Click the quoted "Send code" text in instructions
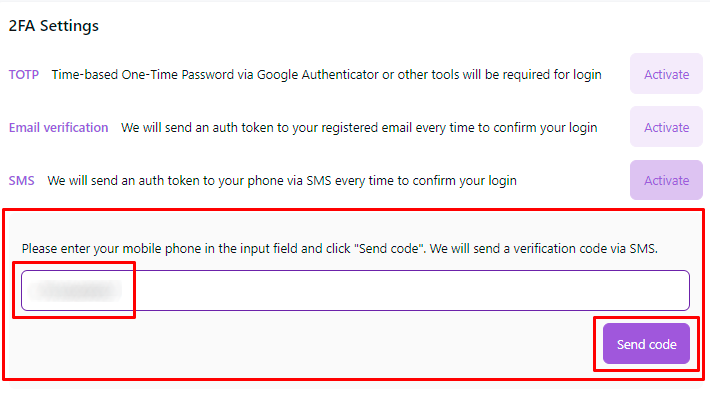 (389, 248)
